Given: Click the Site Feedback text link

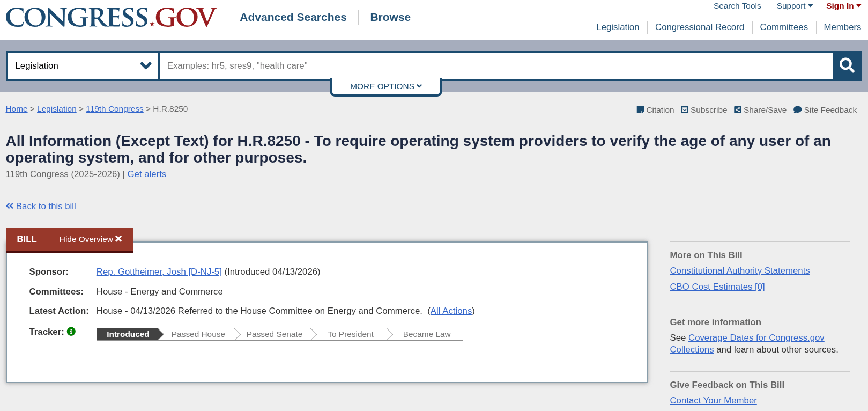Looking at the screenshot, I should pyautogui.click(x=830, y=110).
